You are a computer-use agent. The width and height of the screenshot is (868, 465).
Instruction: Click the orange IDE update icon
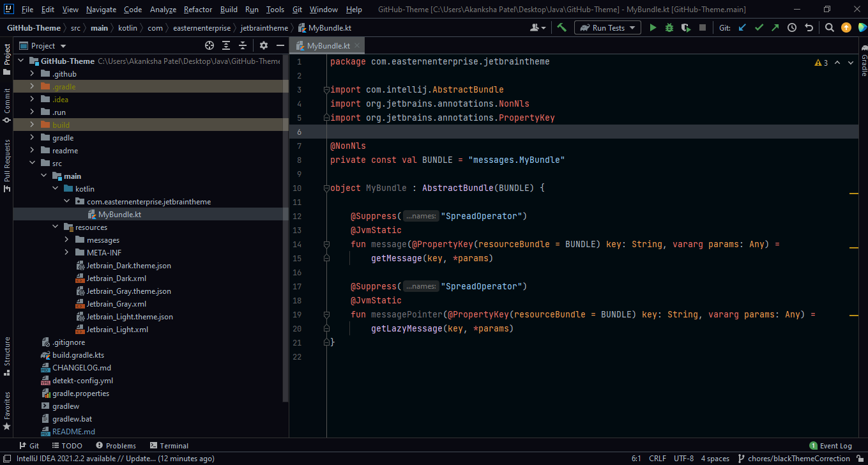pos(846,27)
